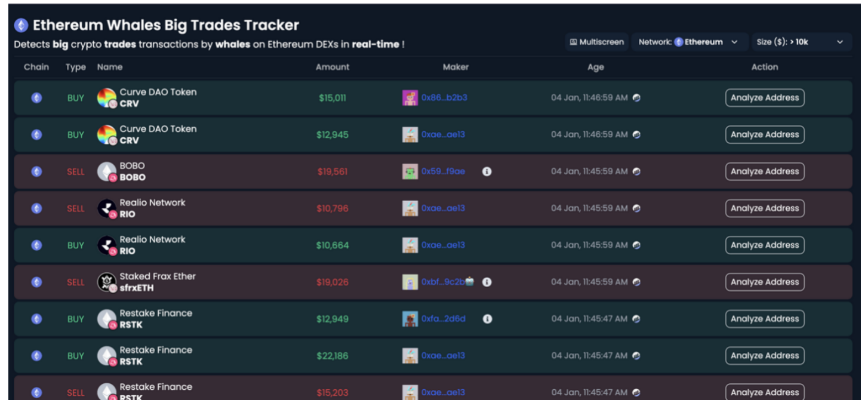Screen dimensions: 868x406
Task: Click Analyze Address in the sfrxETH row
Action: pos(765,282)
